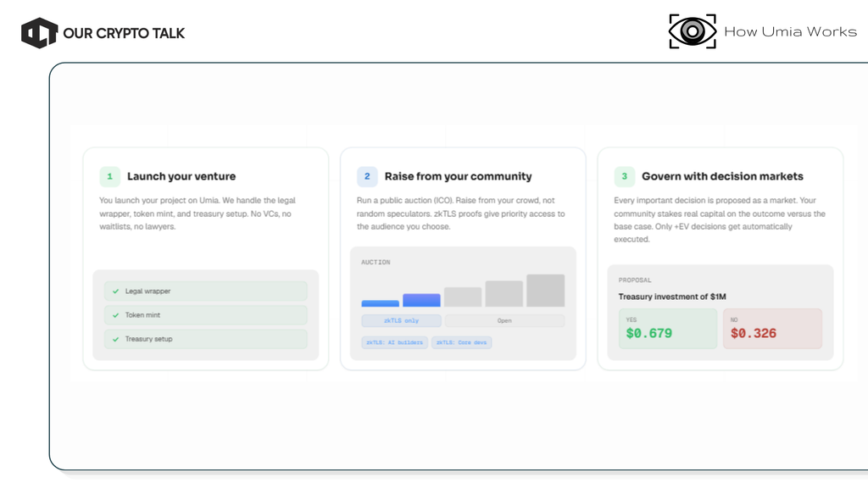Click the 'Run a public auction (ICO)' paragraph
The height and width of the screenshot is (488, 868).
pyautogui.click(x=460, y=213)
